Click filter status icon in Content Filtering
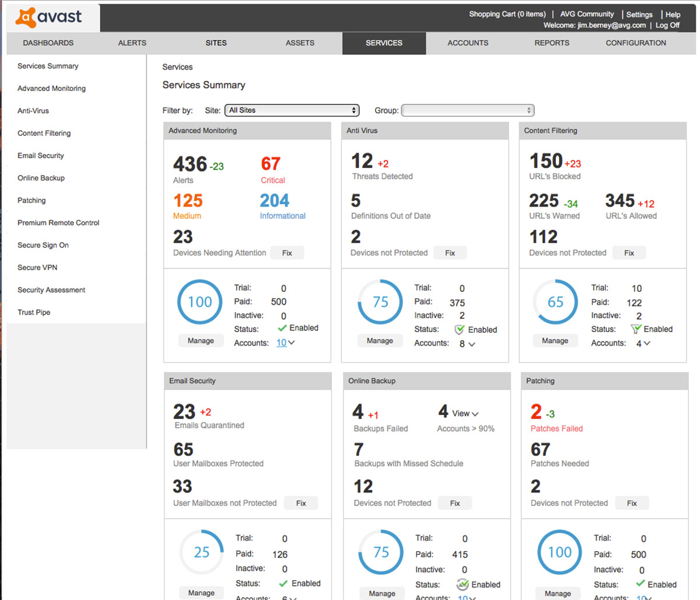 click(636, 329)
